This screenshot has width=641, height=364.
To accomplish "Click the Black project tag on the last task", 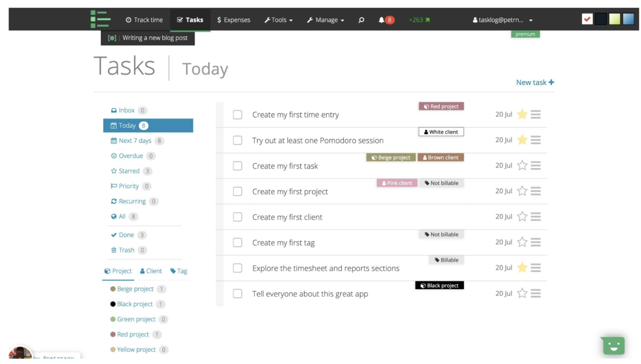I will [x=439, y=285].
